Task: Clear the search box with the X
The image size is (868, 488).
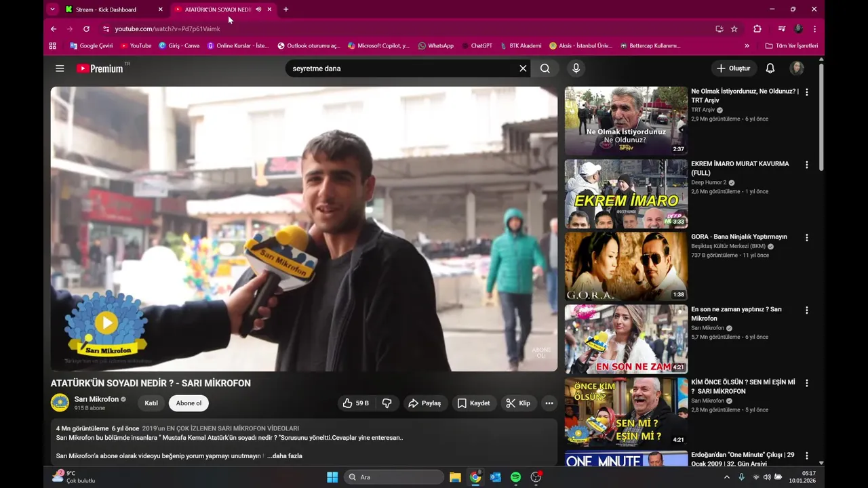Action: [523, 68]
